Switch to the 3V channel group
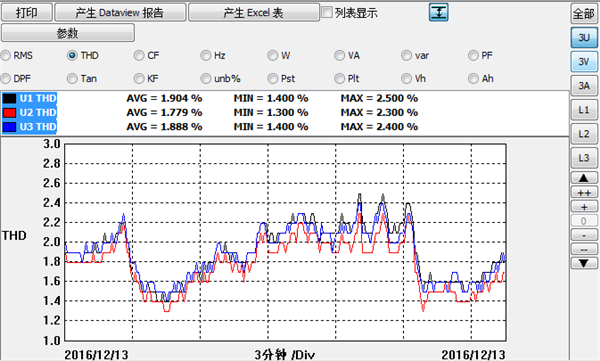The image size is (600, 361). click(584, 61)
